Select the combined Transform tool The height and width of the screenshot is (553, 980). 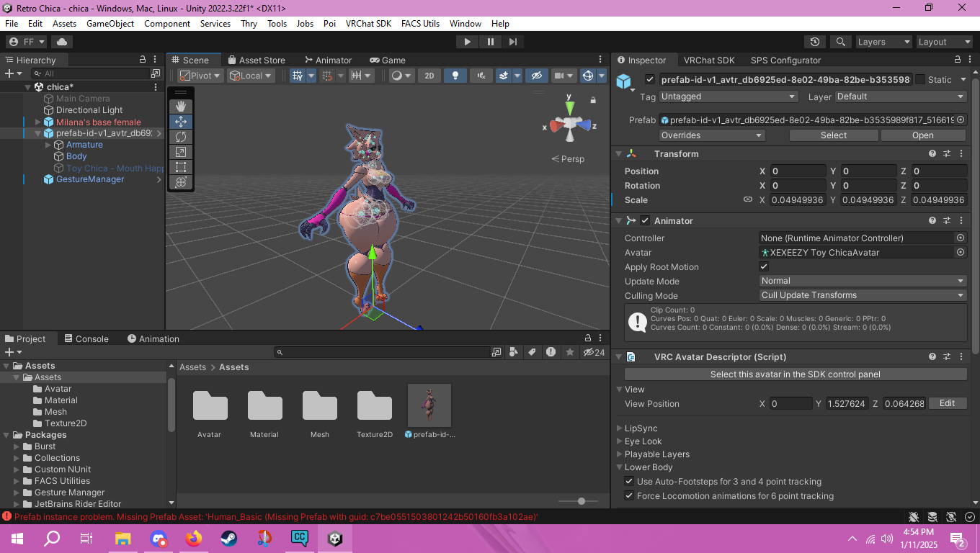click(x=181, y=182)
